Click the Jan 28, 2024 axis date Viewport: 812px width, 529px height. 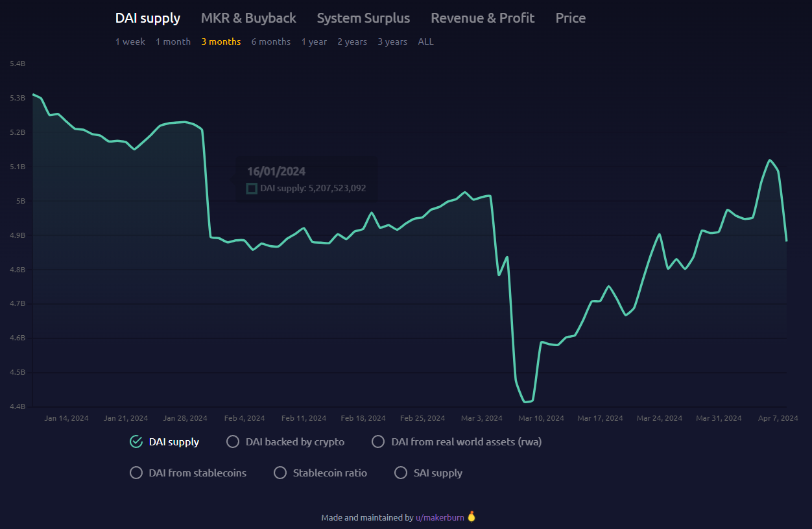pos(185,418)
